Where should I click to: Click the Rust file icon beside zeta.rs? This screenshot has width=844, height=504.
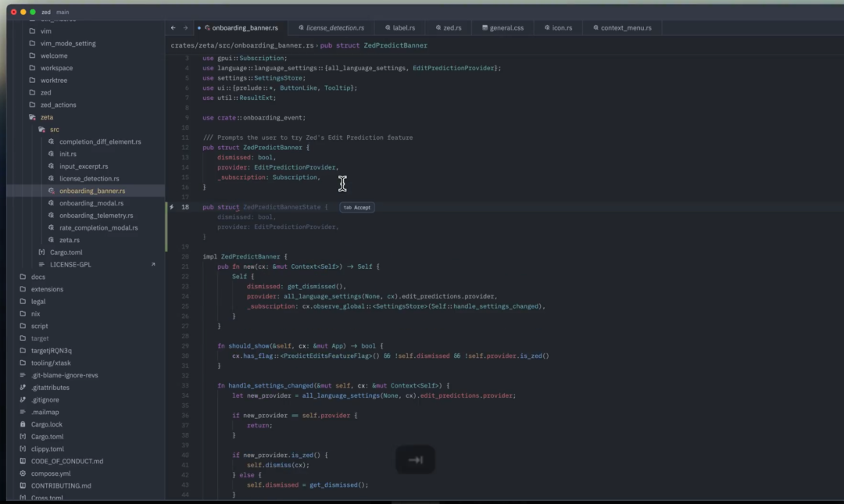pyautogui.click(x=52, y=240)
